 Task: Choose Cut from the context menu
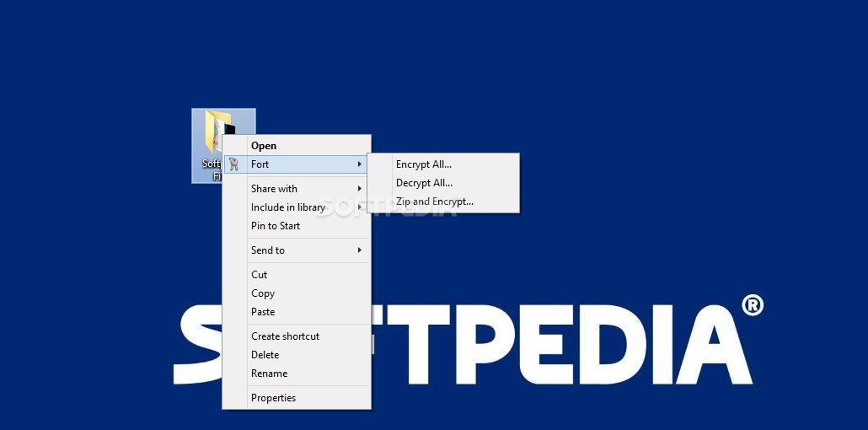(x=296, y=275)
